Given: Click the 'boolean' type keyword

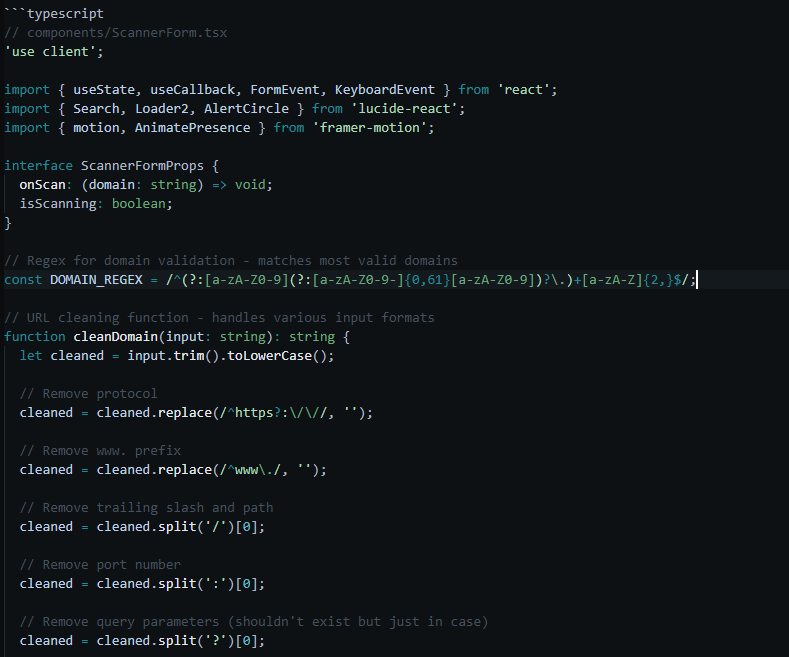Looking at the screenshot, I should [x=138, y=204].
